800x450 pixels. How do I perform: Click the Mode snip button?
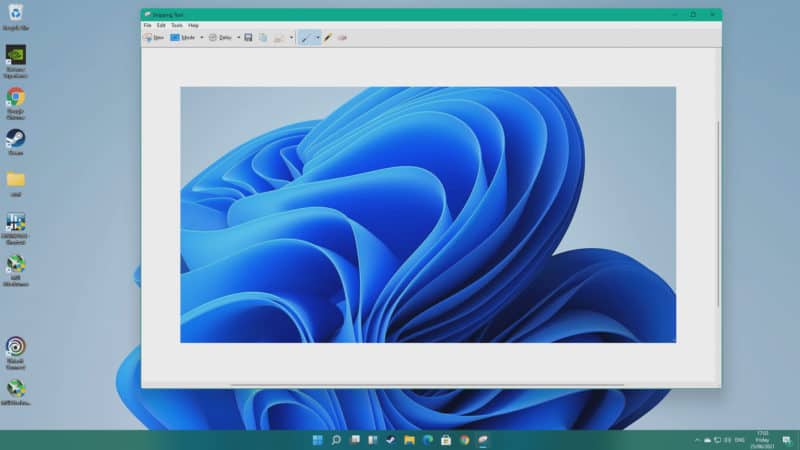coord(183,38)
